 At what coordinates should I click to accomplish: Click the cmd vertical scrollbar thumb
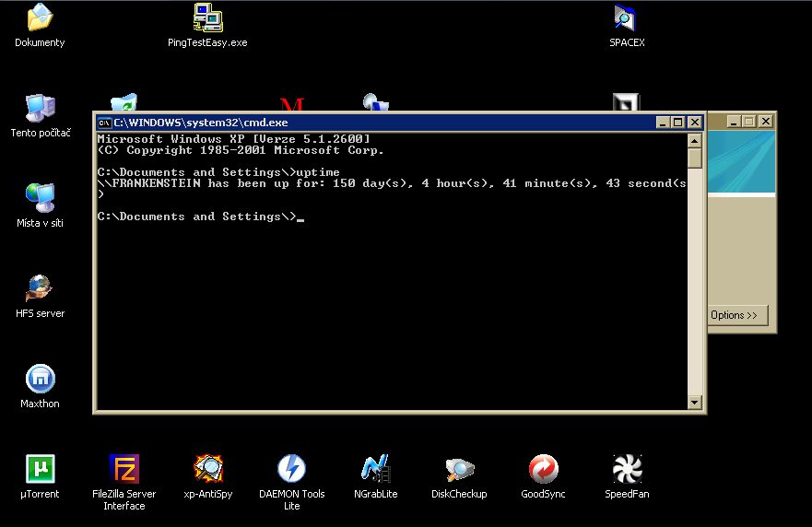click(694, 158)
